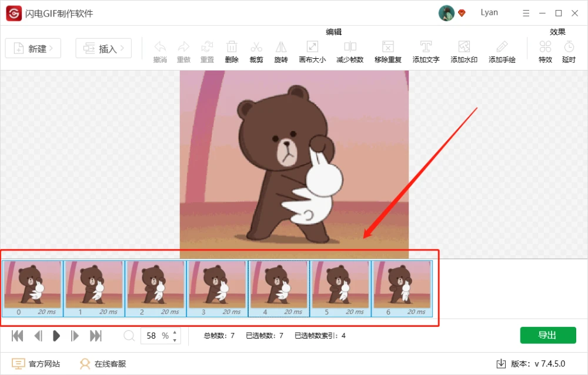
Task: Click the version download icon
Action: coord(501,363)
